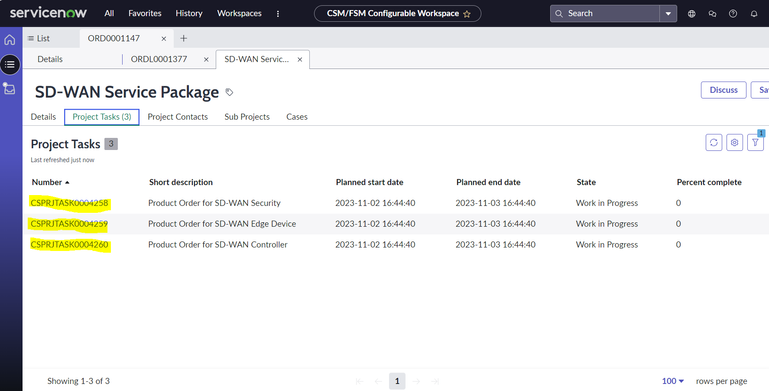Click the Discuss button

(723, 90)
